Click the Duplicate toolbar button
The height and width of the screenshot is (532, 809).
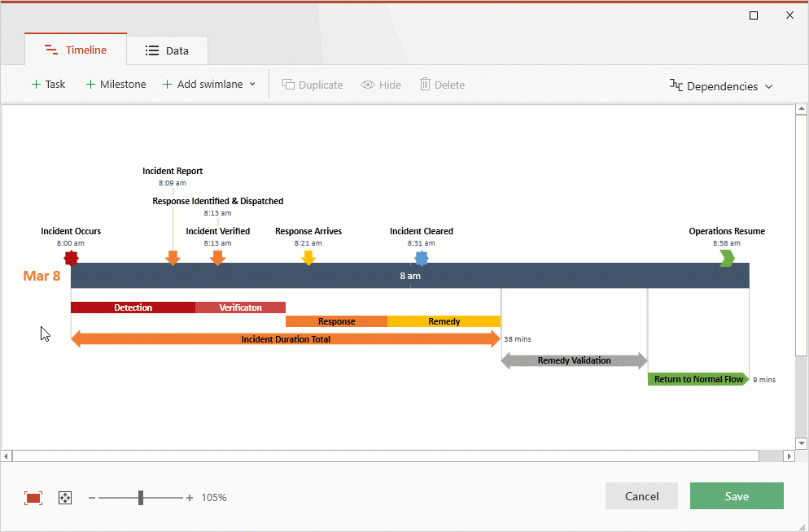[x=313, y=85]
